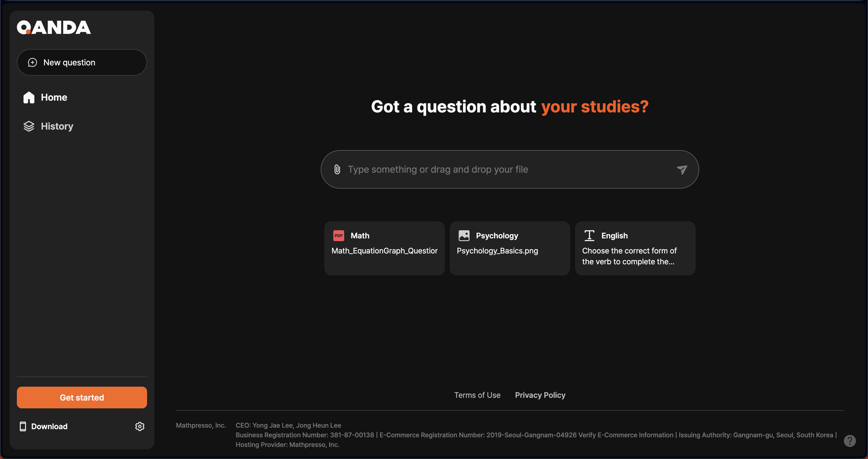Click the 'your studies?' orange heading text
This screenshot has width=868, height=459.
(x=595, y=107)
